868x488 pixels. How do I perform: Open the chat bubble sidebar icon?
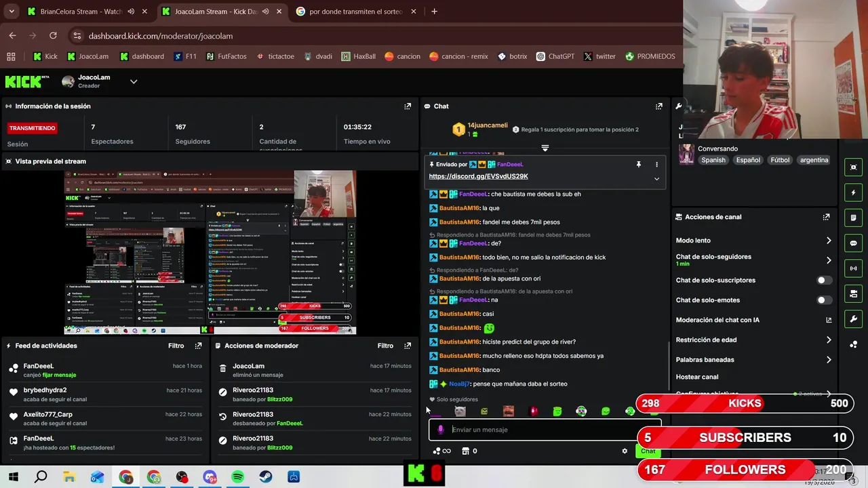pos(853,243)
